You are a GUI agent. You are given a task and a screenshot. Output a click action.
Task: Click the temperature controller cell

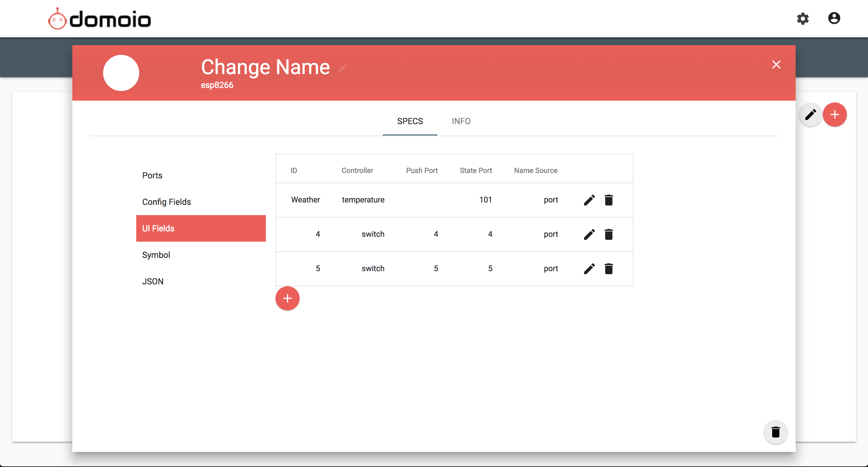[x=363, y=200]
